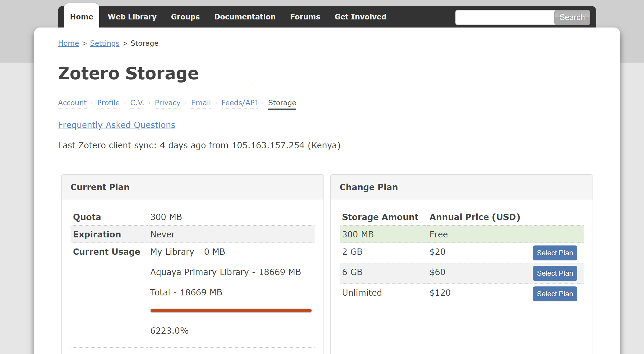Open Feeds/API settings
Image resolution: width=644 pixels, height=354 pixels.
[x=239, y=103]
